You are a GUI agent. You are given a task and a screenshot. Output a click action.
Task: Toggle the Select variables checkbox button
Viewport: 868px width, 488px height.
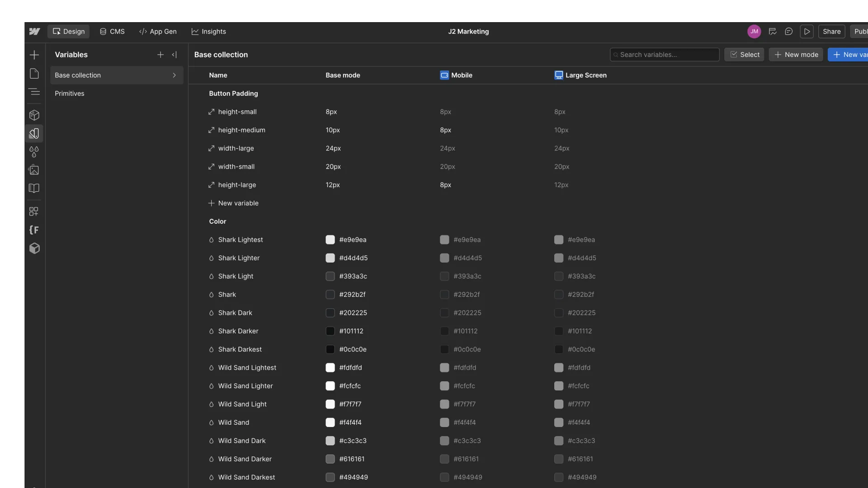point(744,55)
